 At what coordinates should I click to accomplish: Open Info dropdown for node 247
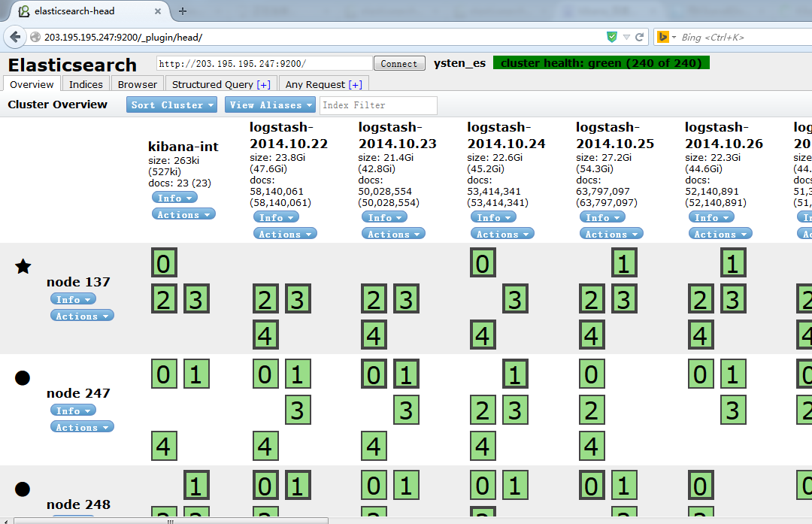(x=73, y=410)
